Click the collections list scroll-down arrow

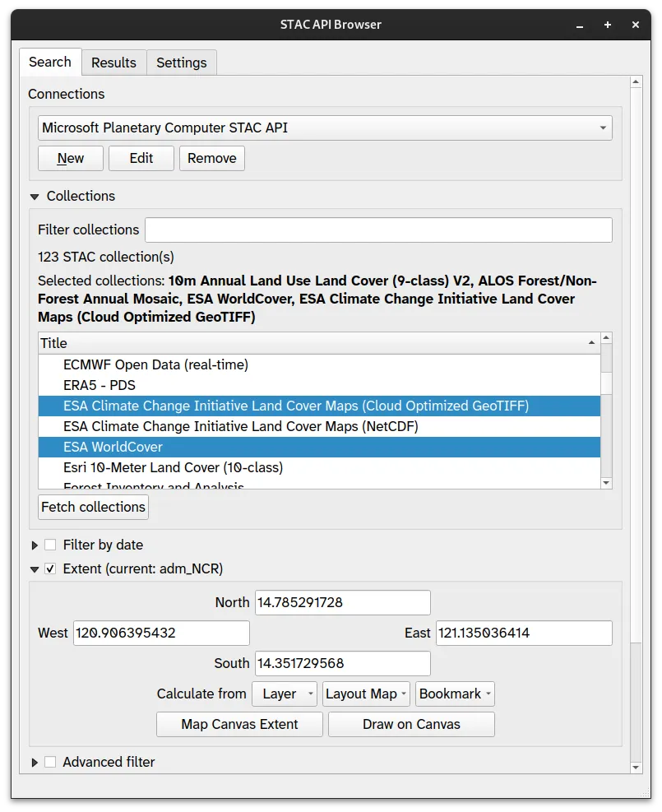pyautogui.click(x=607, y=483)
